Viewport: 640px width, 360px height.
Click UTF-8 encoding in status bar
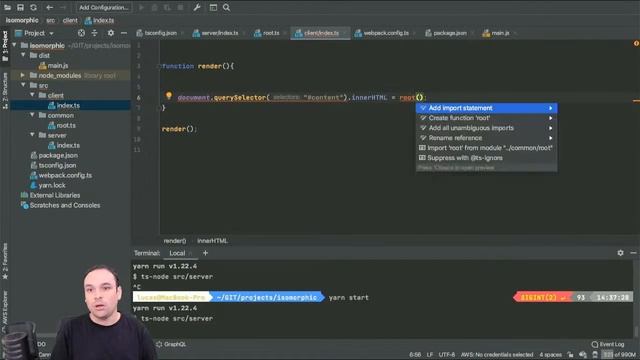tap(447, 355)
